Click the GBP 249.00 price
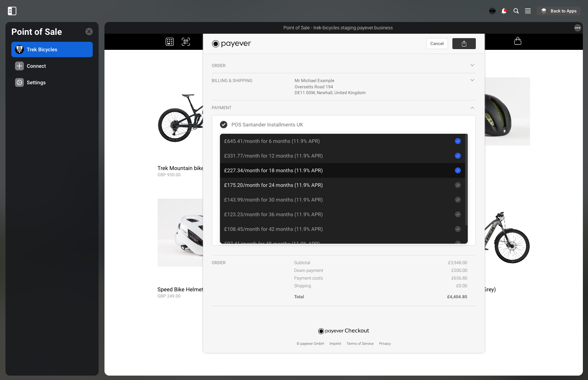Viewport: 588px width, 380px height. click(x=169, y=296)
